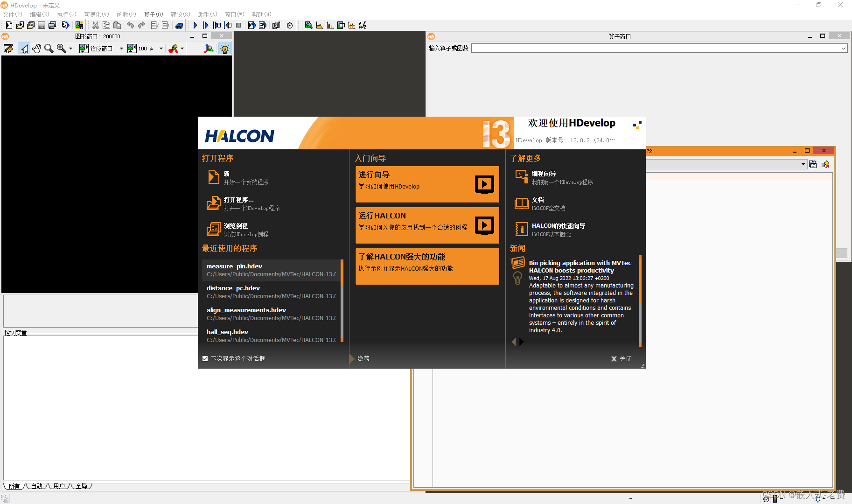Switch to the 自动 tab

point(36,486)
